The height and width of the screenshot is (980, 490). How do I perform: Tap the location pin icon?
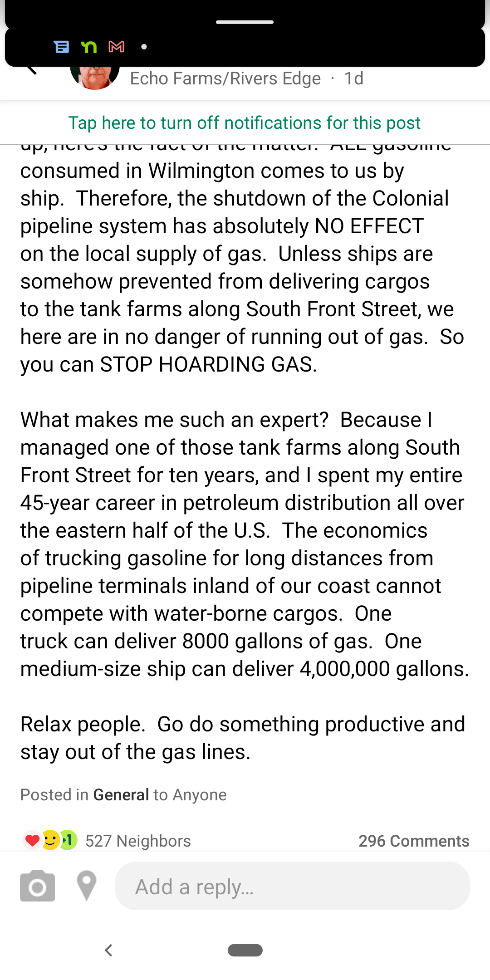tap(87, 886)
